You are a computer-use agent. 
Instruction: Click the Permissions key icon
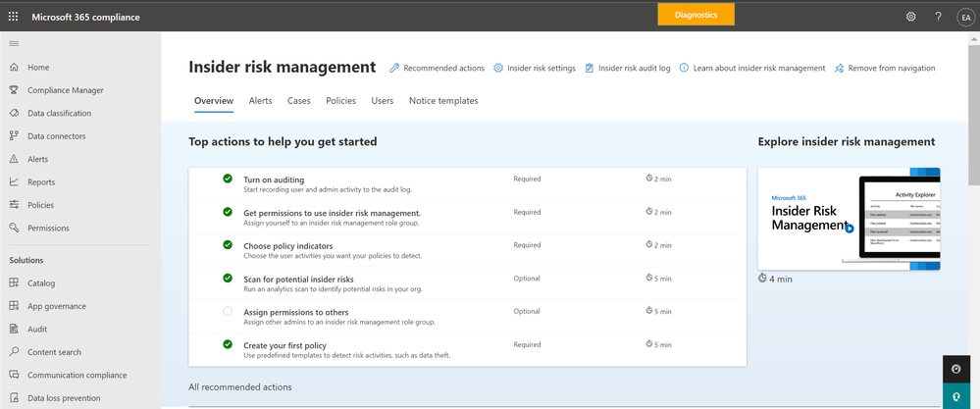[x=14, y=228]
